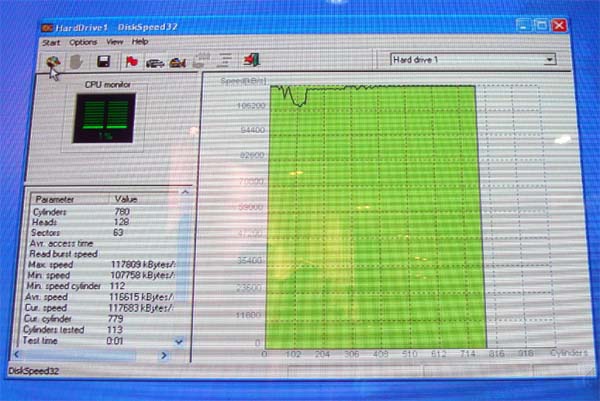Click the horizontal scrollbar thumb
Image resolution: width=600 pixels, height=401 pixels.
(x=80, y=355)
